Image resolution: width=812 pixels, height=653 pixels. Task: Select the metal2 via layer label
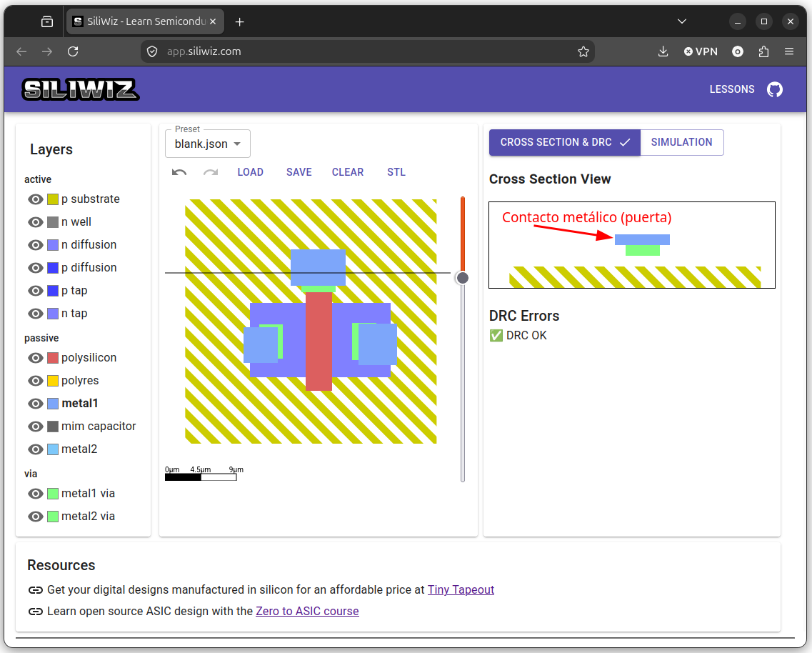[88, 516]
